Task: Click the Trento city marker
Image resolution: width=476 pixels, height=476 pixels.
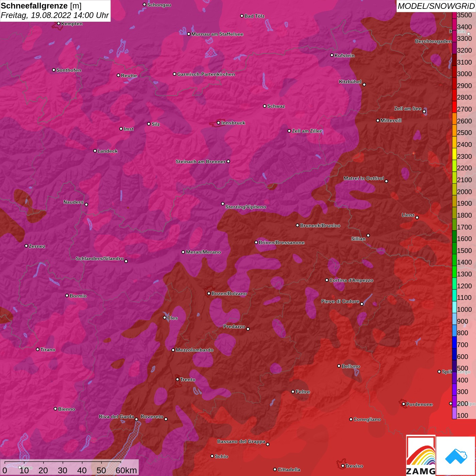Action: 177,379
